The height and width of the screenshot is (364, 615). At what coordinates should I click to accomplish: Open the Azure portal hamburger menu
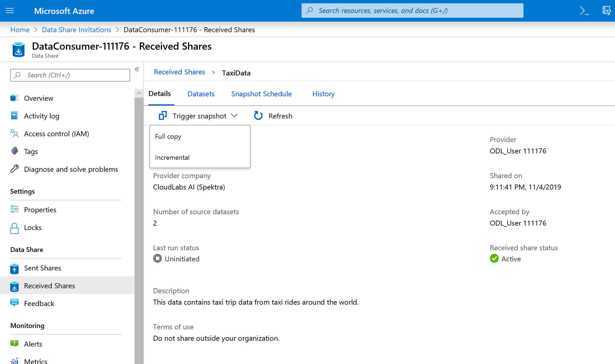click(x=10, y=11)
